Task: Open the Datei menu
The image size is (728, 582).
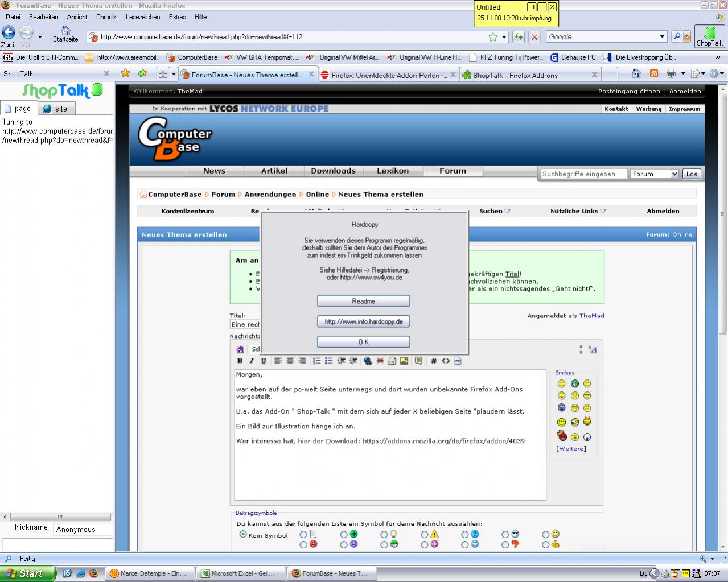Action: (x=13, y=17)
